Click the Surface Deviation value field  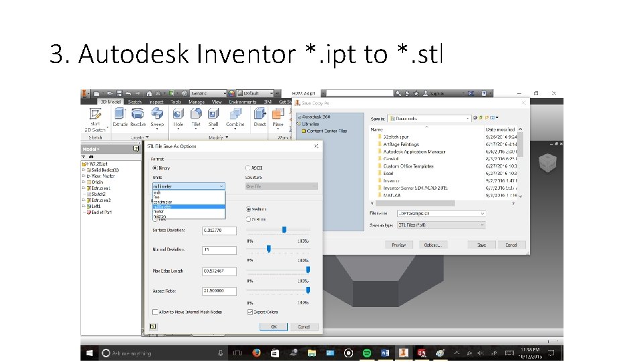click(219, 231)
